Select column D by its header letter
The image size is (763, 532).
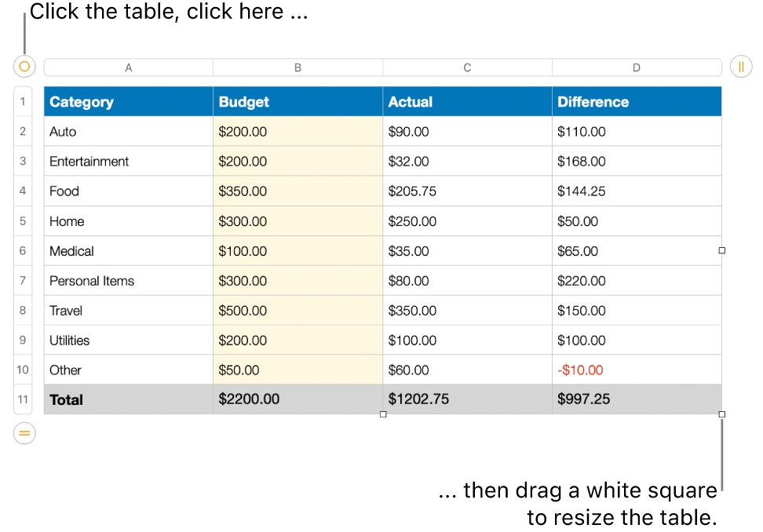click(637, 67)
